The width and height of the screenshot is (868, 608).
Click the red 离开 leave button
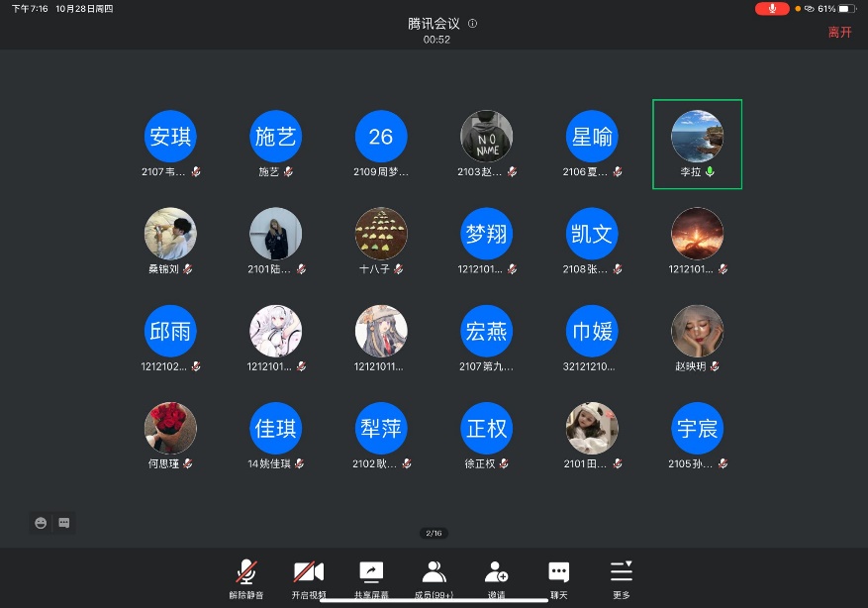tap(839, 32)
